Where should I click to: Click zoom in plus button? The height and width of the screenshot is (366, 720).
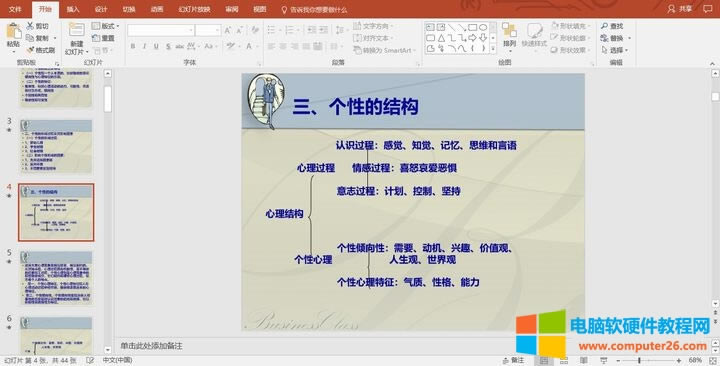pyautogui.click(x=679, y=360)
